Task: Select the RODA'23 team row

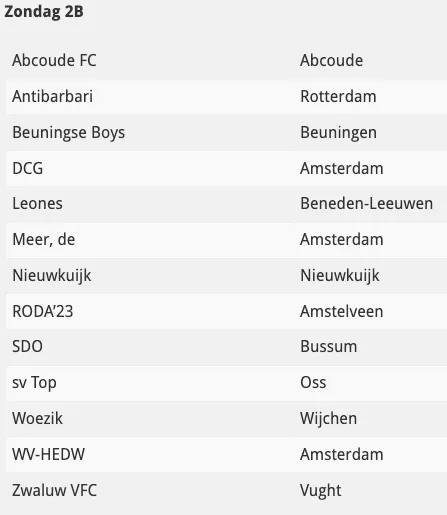Action: coord(226,312)
